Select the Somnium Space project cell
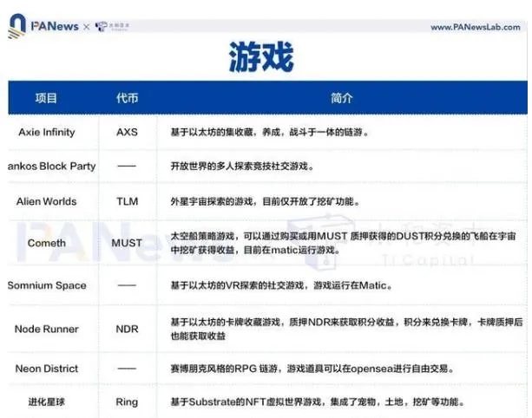 47,286
